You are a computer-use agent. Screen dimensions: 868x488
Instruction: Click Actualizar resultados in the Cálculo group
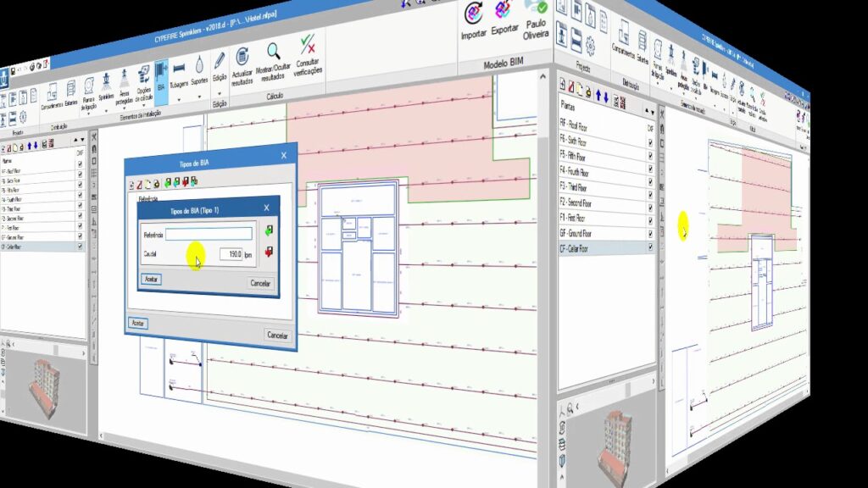242,57
